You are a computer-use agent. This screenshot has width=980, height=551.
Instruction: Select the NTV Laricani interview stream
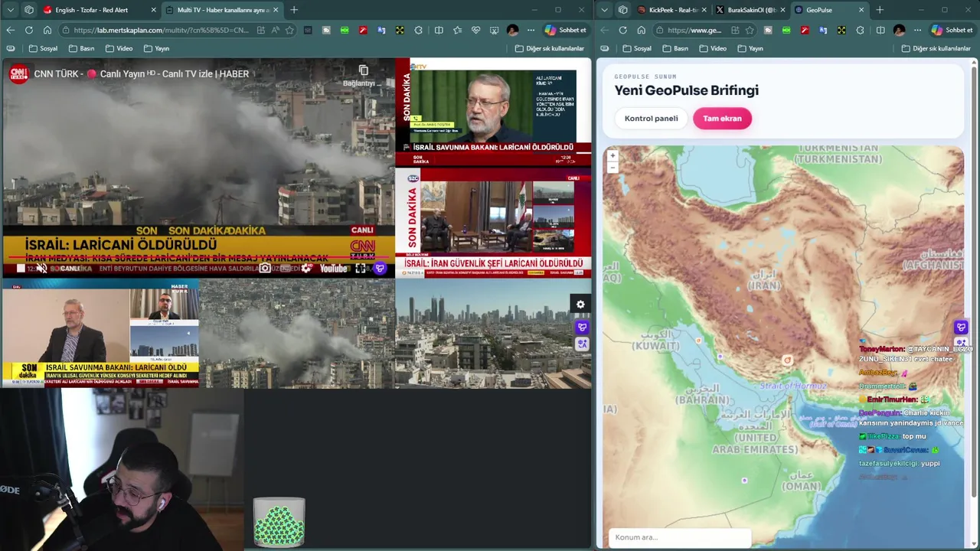point(493,111)
